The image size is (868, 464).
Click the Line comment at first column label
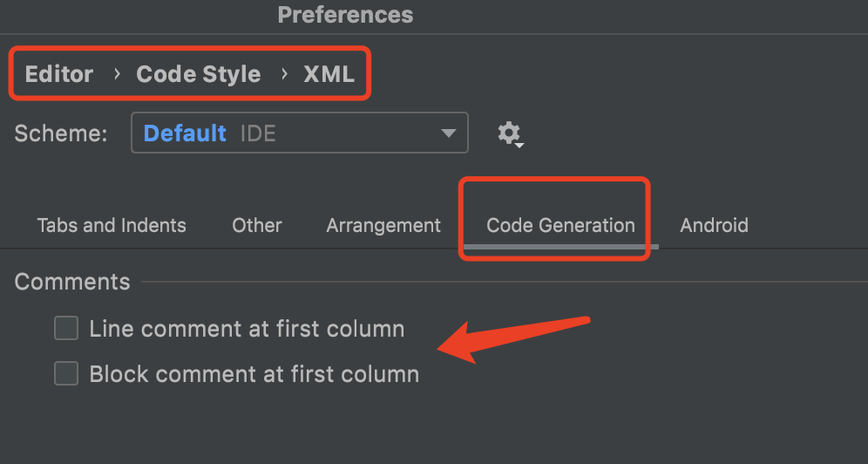pos(247,329)
